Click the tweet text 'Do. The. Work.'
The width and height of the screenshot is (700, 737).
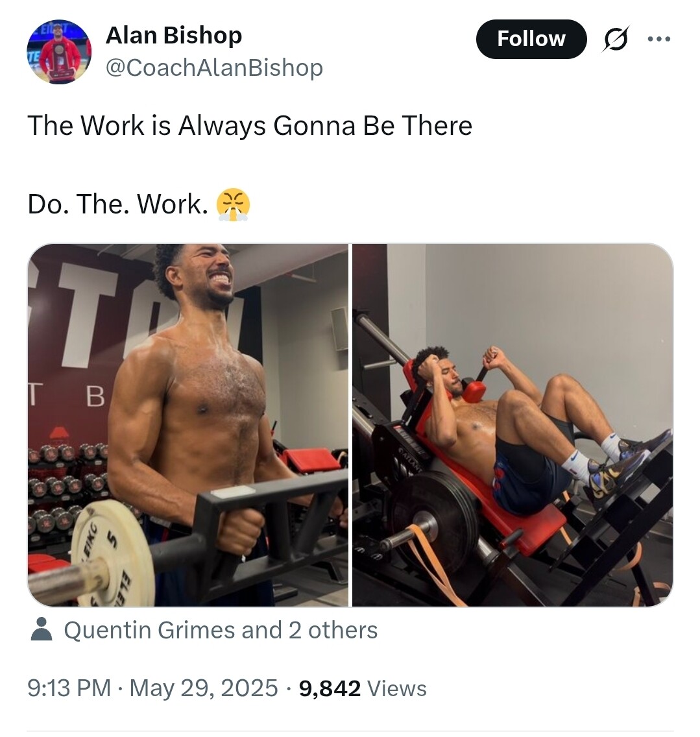tap(117, 204)
